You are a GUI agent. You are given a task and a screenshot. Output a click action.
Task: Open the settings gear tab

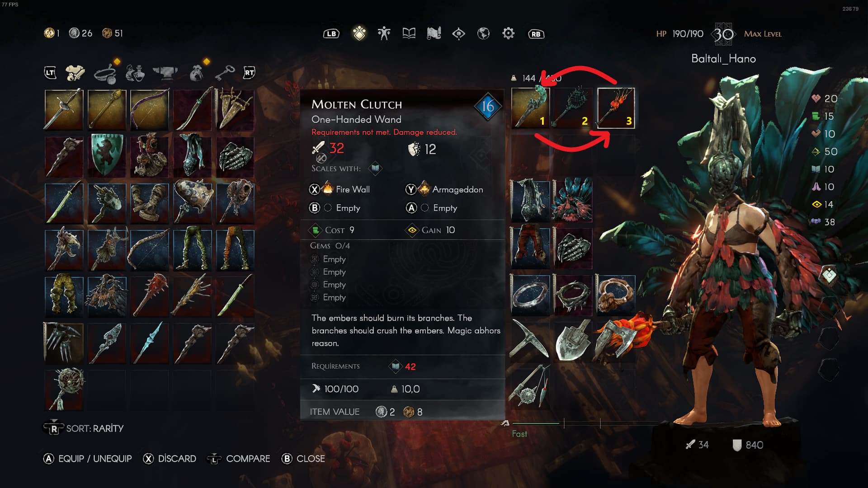point(508,33)
